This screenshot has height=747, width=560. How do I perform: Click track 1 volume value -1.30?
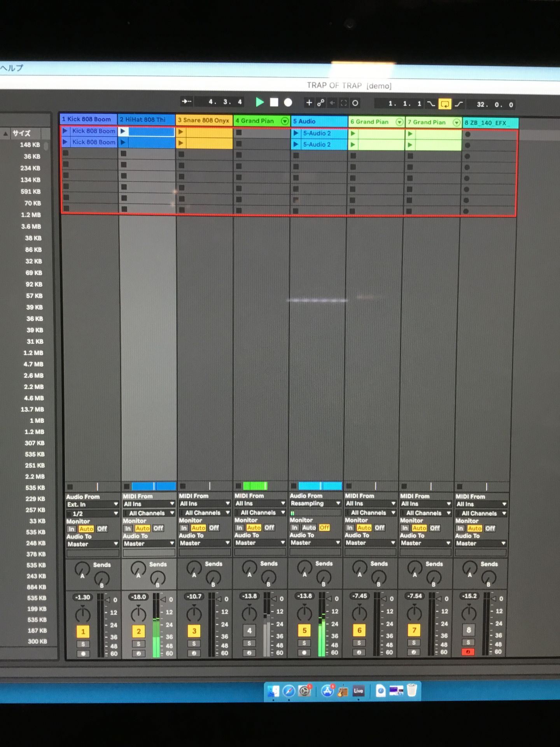click(x=83, y=597)
